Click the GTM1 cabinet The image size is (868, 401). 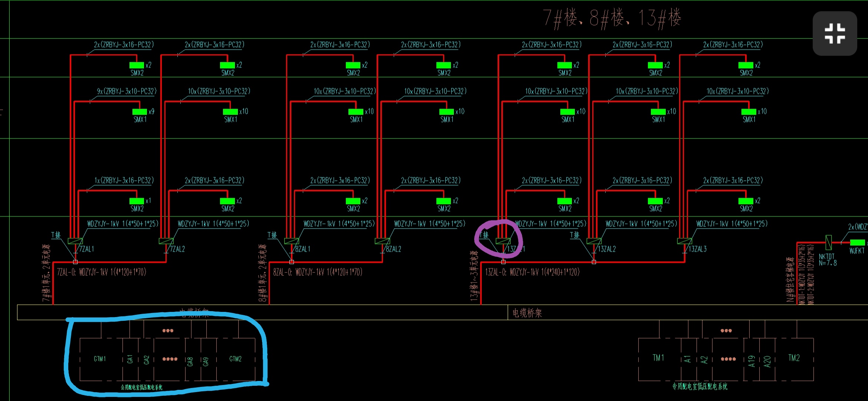(101, 359)
